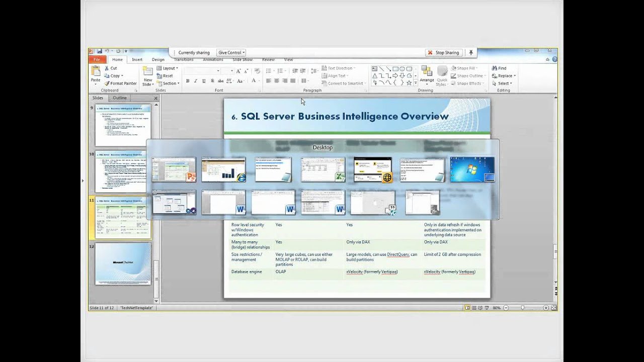Select the Format Painter tool

pos(120,83)
